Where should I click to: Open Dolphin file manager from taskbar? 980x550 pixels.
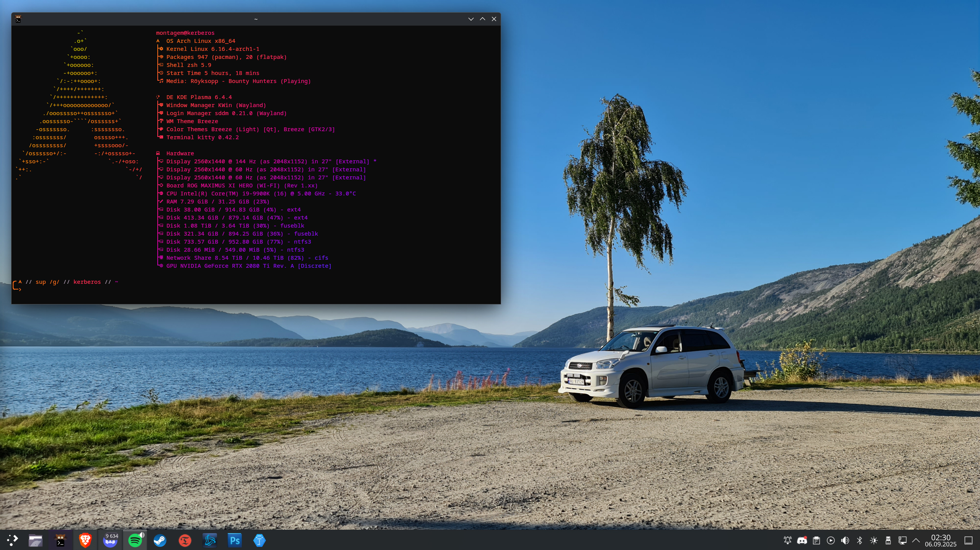pos(36,540)
